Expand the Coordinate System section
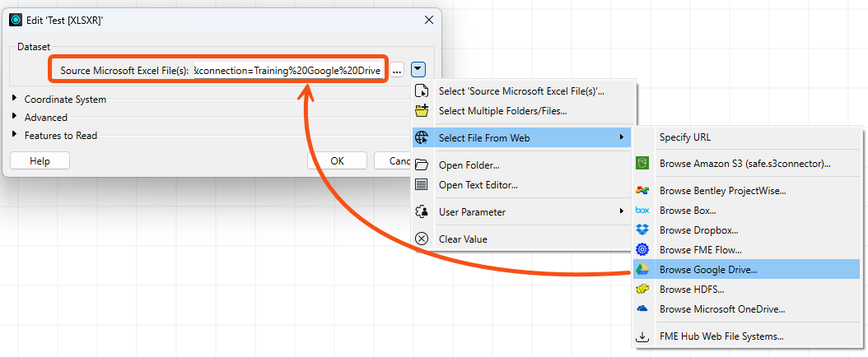868x357 pixels. 15,99
